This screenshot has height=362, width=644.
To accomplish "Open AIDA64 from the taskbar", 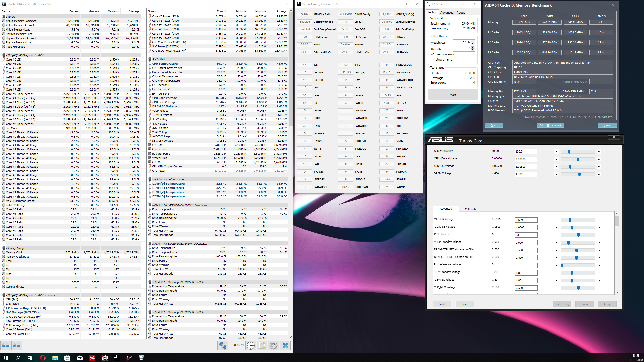I will tap(92, 358).
